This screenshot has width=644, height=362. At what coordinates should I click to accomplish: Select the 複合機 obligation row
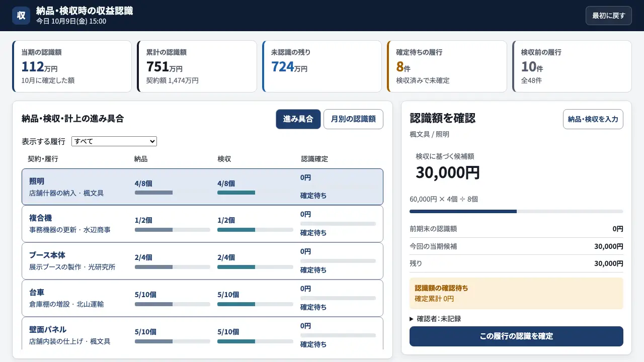(202, 224)
